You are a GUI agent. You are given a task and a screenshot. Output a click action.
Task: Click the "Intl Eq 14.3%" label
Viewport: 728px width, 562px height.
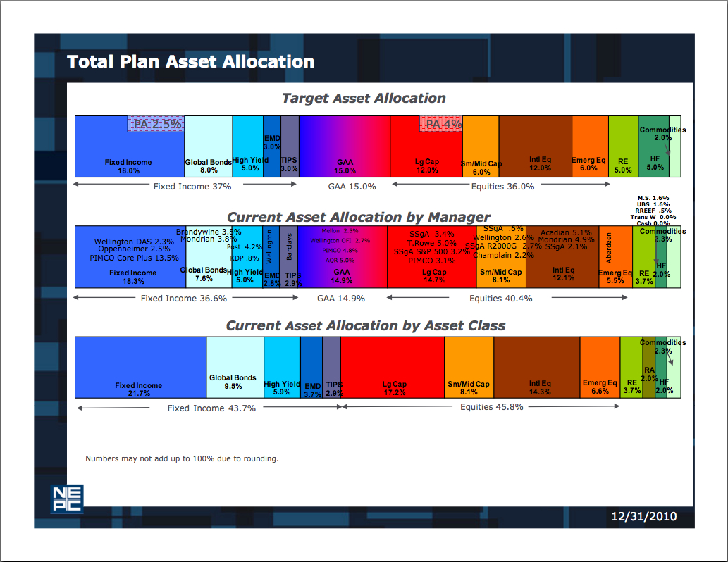pos(540,387)
